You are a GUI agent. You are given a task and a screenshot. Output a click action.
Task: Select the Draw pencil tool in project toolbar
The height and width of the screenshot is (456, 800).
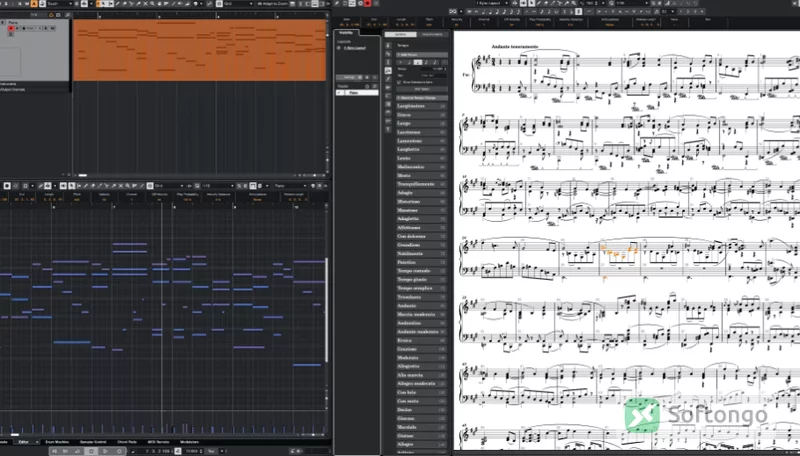[117, 4]
